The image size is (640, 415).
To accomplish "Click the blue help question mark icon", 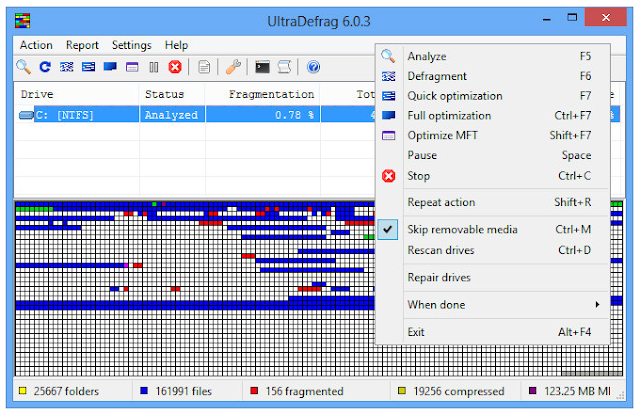I will pyautogui.click(x=313, y=67).
